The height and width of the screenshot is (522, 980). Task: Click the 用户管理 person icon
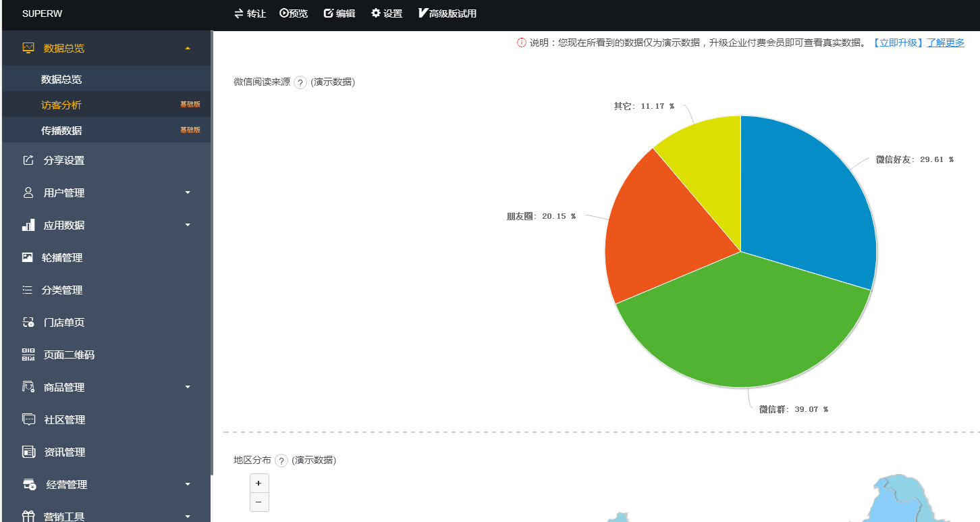(x=28, y=192)
